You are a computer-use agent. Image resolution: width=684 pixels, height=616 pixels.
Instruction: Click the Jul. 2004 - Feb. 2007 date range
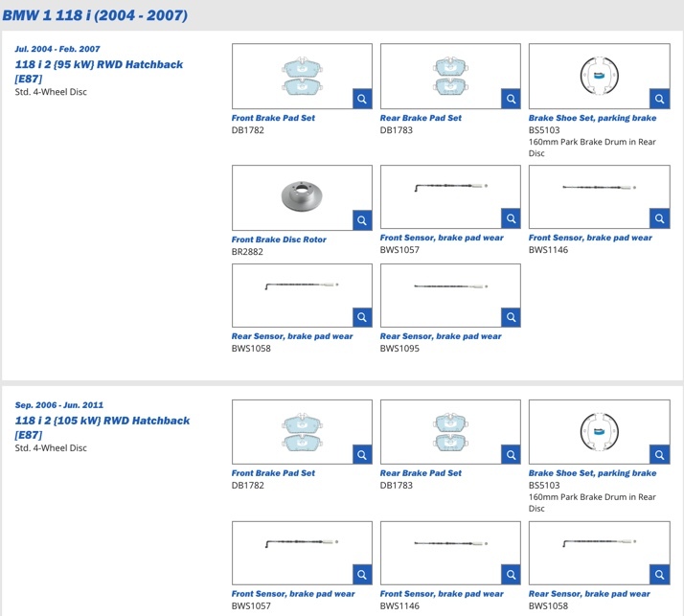57,49
